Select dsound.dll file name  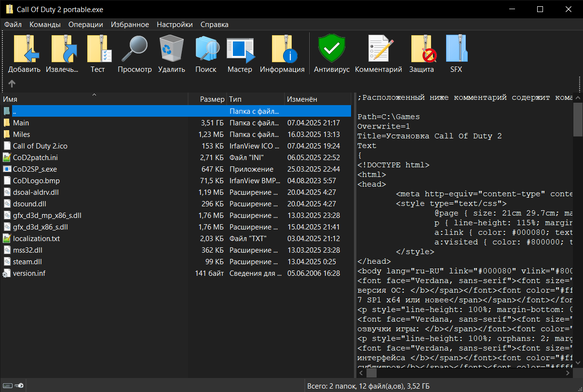pos(29,204)
